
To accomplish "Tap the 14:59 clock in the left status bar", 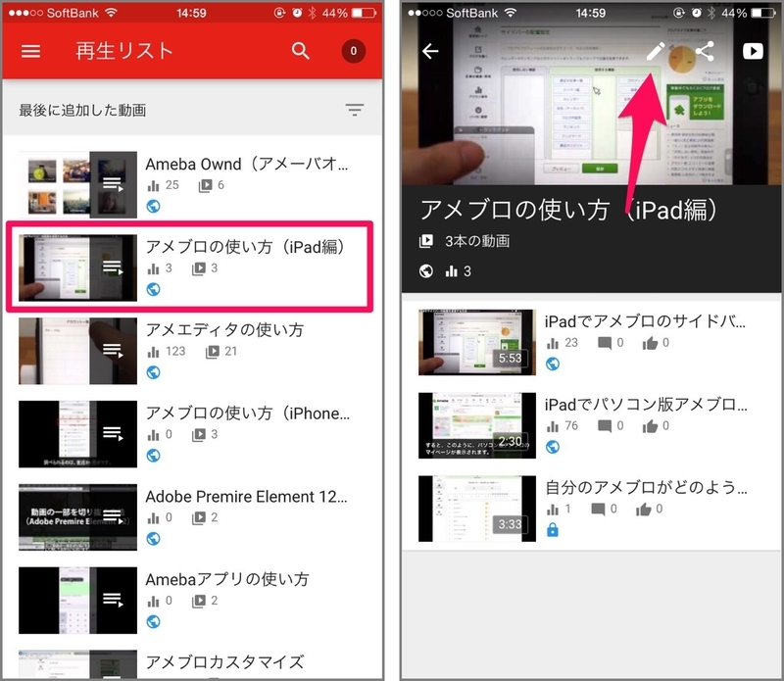I will (x=191, y=13).
